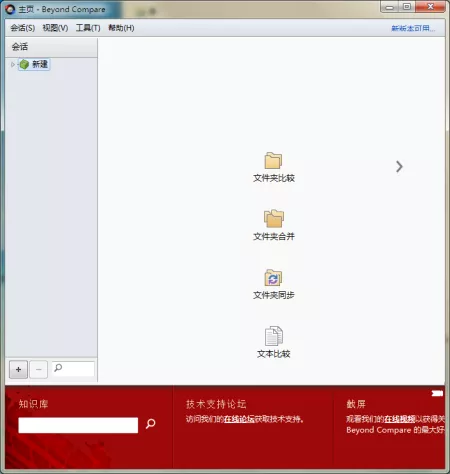Open the 工具(T) menu

pyautogui.click(x=88, y=28)
